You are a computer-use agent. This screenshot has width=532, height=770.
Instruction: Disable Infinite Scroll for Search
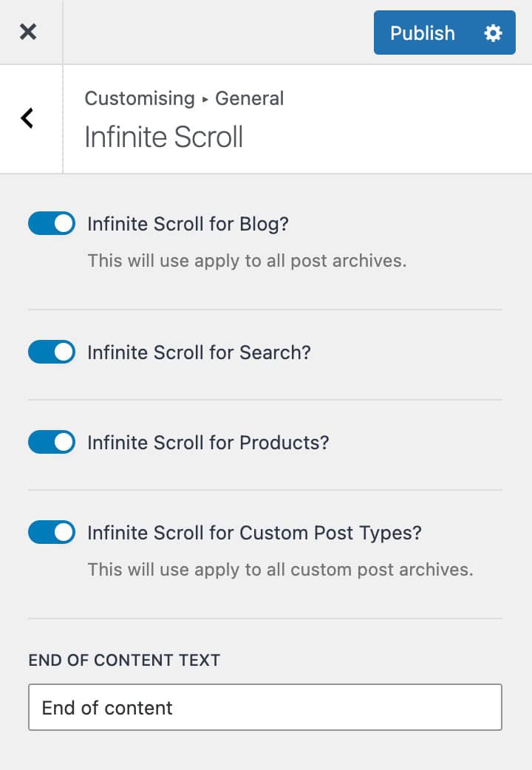[x=51, y=352]
